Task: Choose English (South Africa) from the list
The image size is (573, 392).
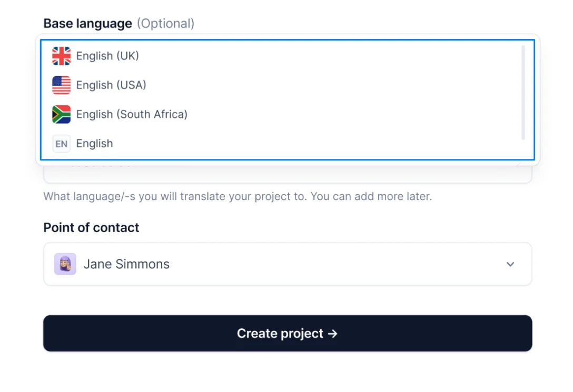Action: [132, 114]
